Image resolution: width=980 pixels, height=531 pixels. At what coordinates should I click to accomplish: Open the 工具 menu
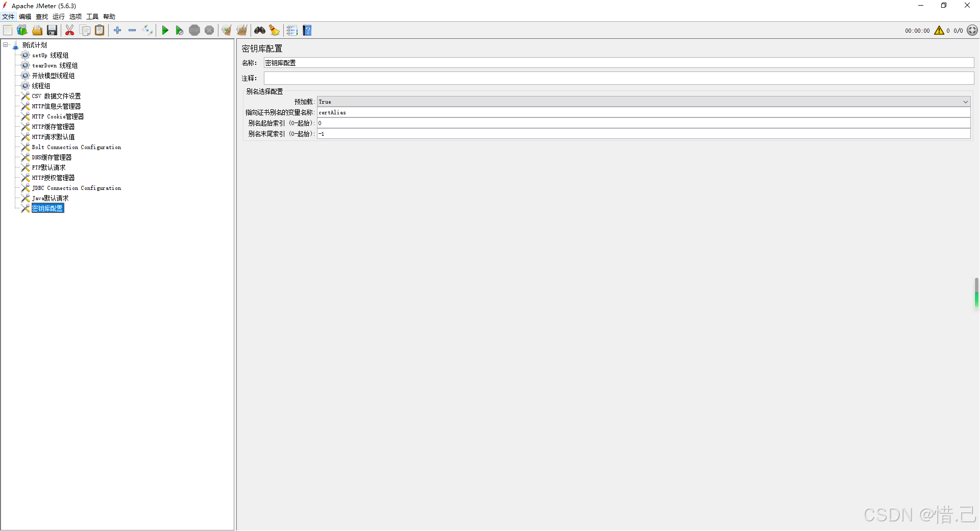click(x=92, y=17)
